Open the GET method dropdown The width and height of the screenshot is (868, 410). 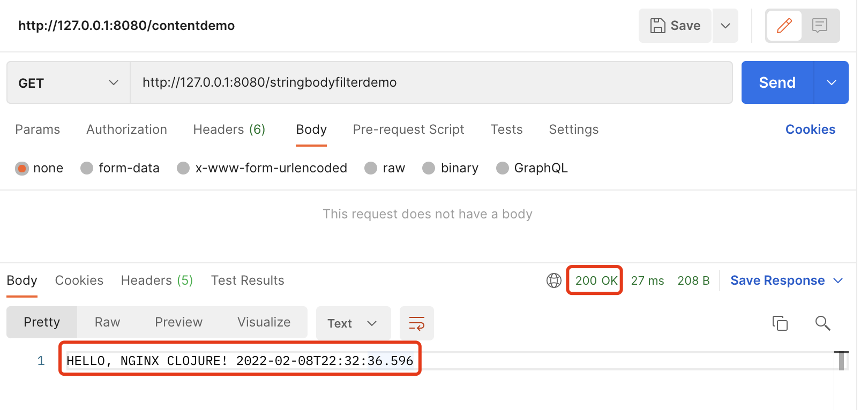(x=68, y=83)
